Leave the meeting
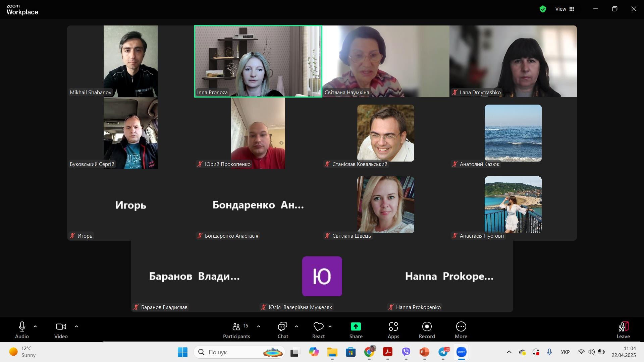This screenshot has width=644, height=362. tap(623, 330)
